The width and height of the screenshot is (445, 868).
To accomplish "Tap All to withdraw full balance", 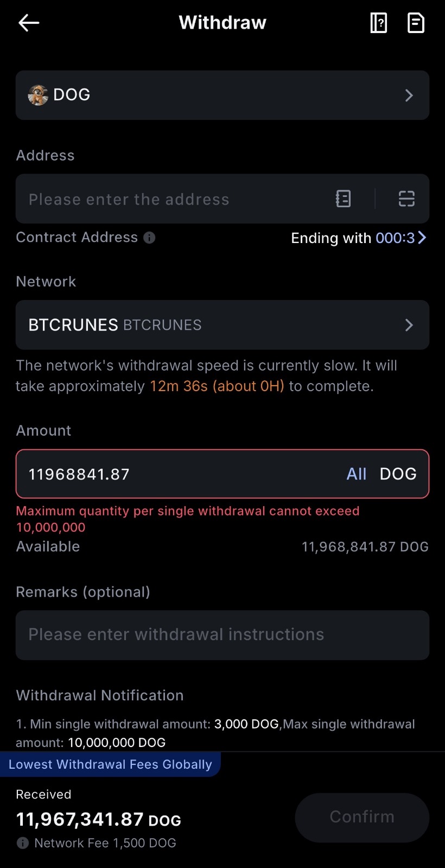I will [x=357, y=474].
